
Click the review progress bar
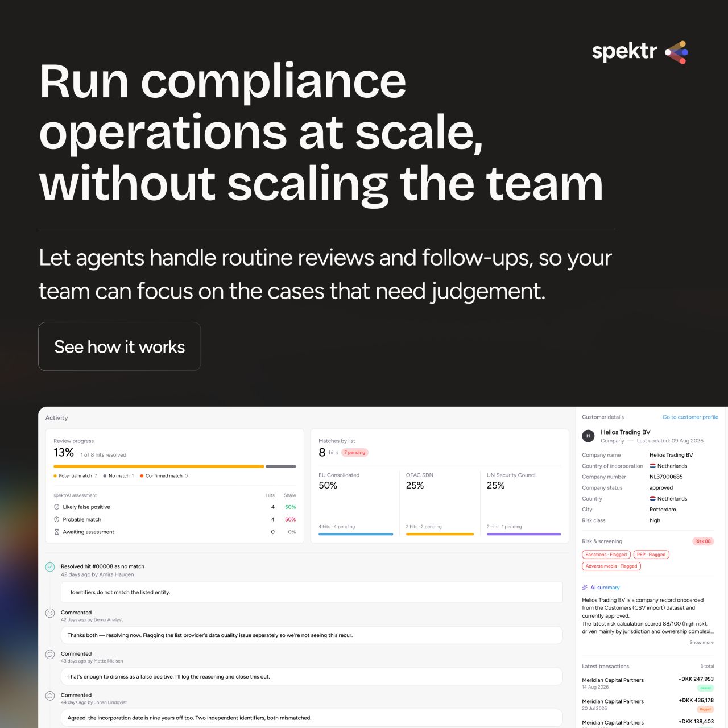pyautogui.click(x=175, y=466)
